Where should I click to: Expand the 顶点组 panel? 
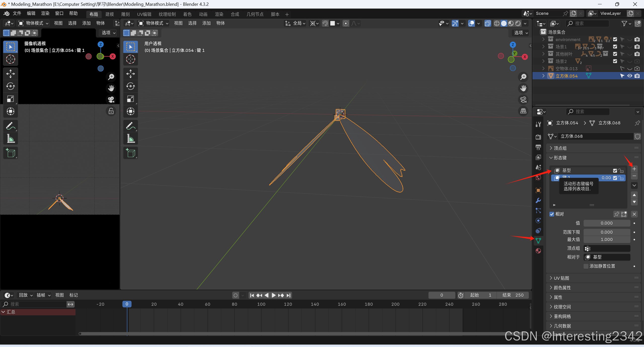coord(560,148)
